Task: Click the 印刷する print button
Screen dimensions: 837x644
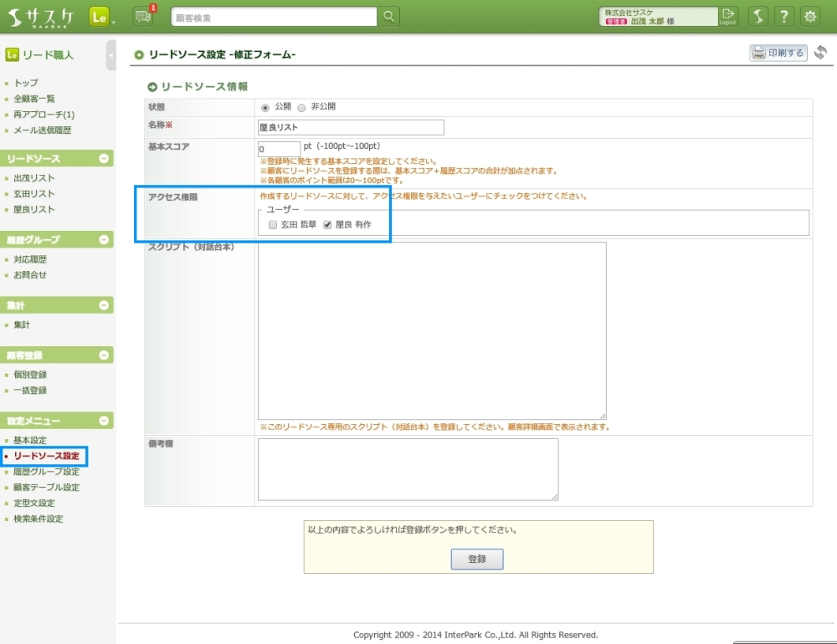Action: (x=778, y=54)
